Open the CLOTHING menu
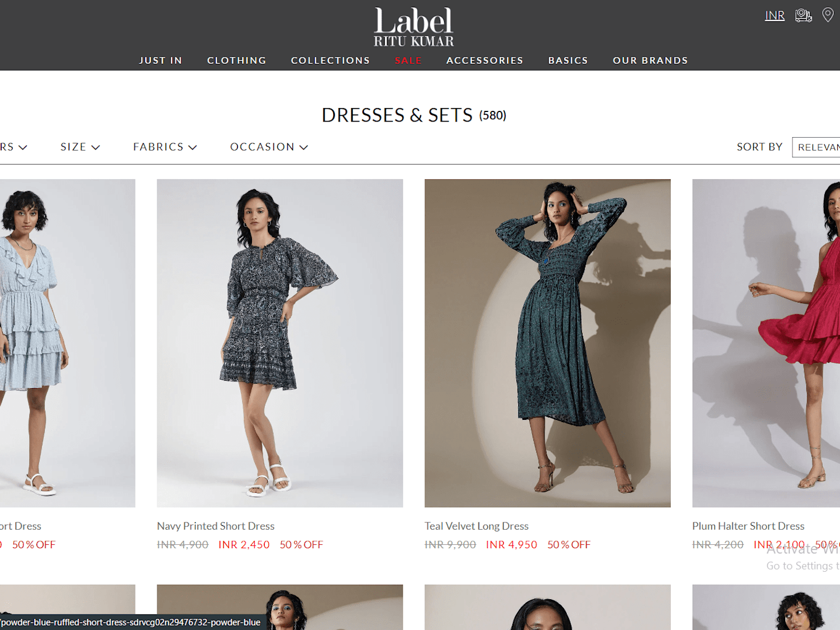The width and height of the screenshot is (840, 630). [236, 60]
